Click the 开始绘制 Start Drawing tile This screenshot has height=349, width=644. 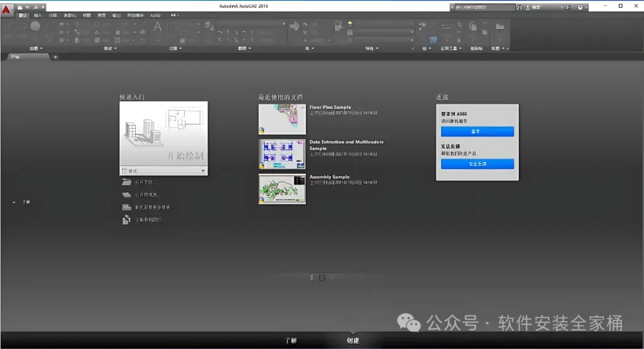tap(163, 133)
